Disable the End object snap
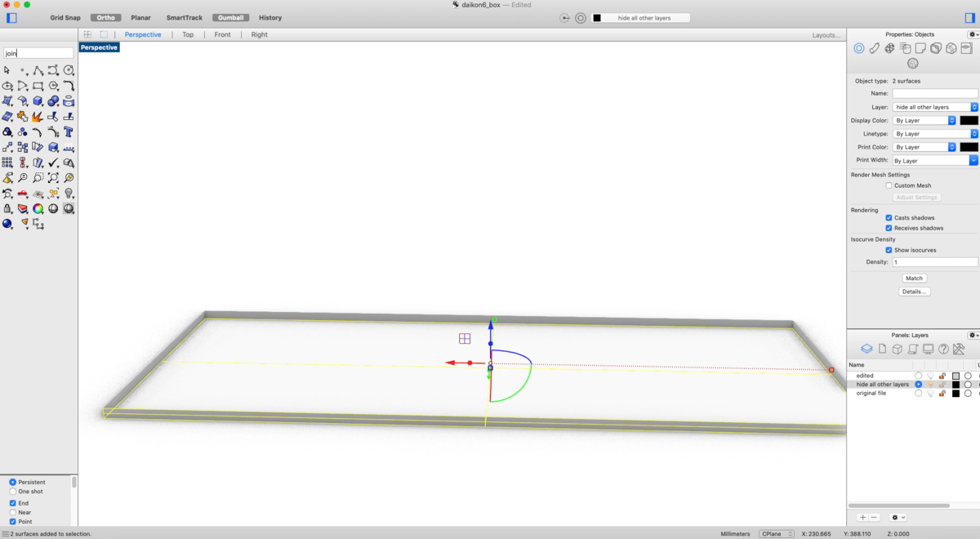The height and width of the screenshot is (539, 980). coord(12,503)
